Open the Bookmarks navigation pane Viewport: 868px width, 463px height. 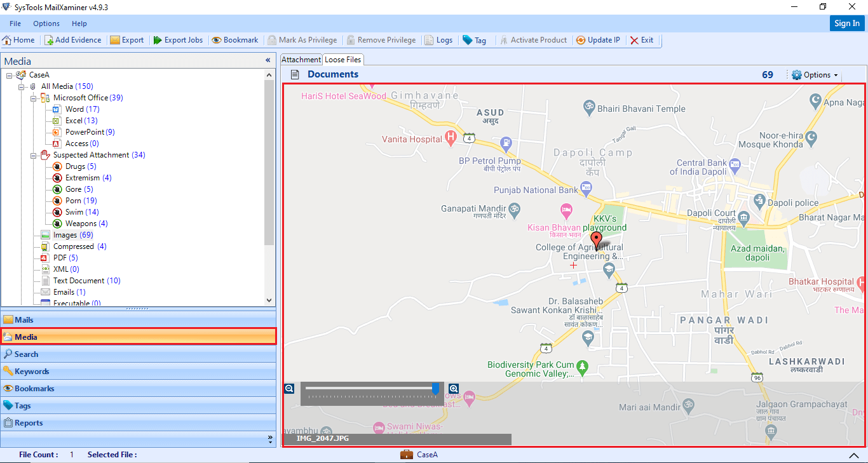139,389
